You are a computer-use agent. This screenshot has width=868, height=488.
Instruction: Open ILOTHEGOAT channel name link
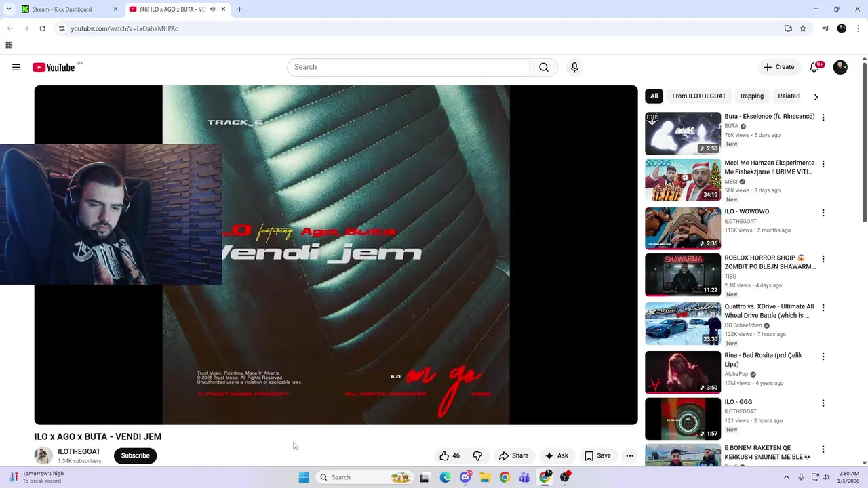coord(79,451)
